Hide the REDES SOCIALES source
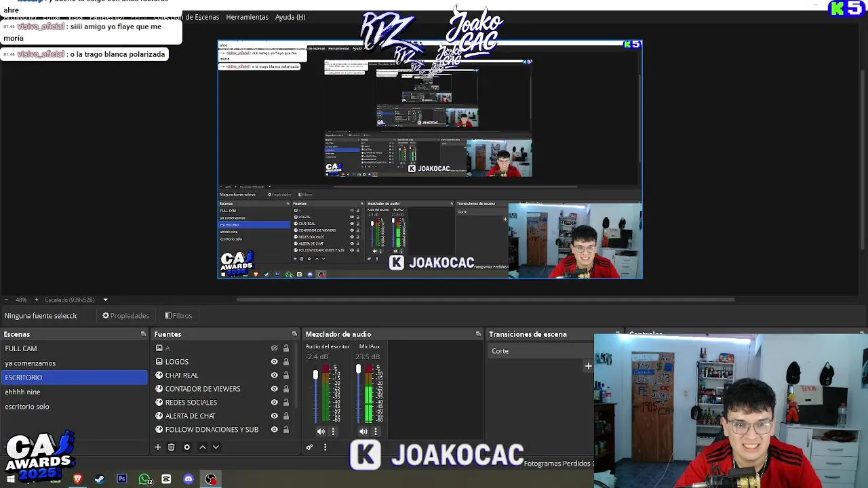The image size is (868, 488). 274,403
